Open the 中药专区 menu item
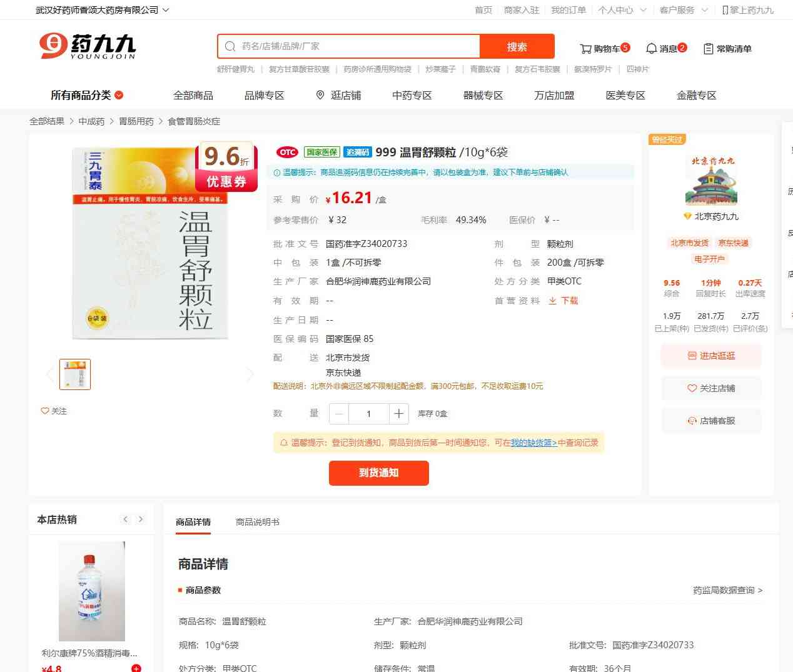793x672 pixels. coord(412,95)
